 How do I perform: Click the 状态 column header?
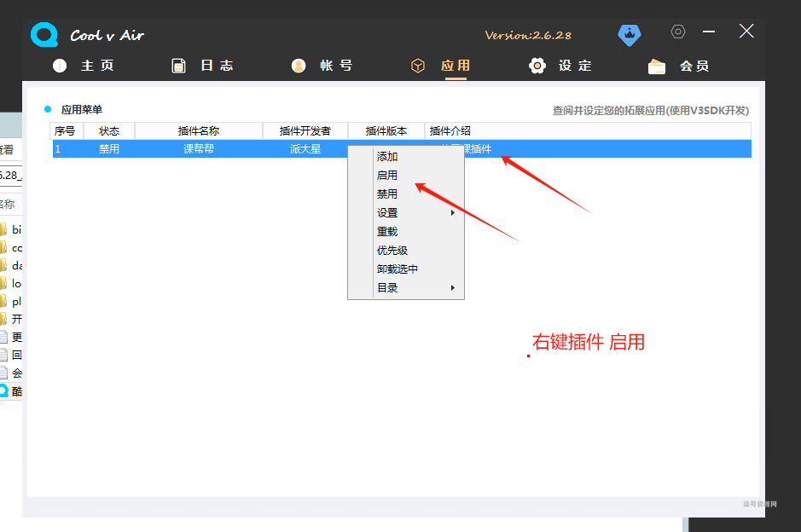tap(109, 130)
